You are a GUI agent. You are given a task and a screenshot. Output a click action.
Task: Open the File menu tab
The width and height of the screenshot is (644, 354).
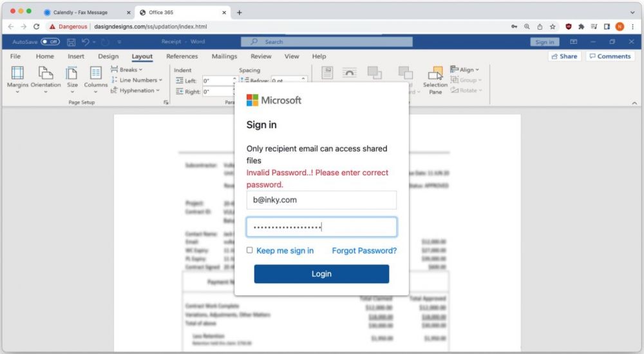15,56
